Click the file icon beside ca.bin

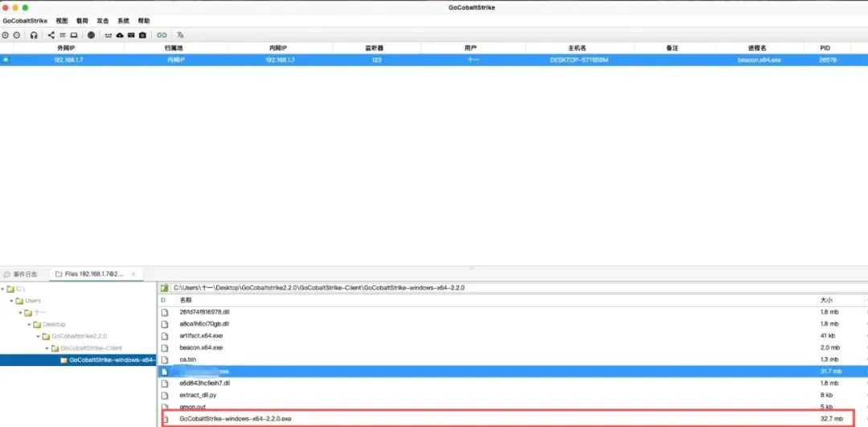click(x=165, y=359)
